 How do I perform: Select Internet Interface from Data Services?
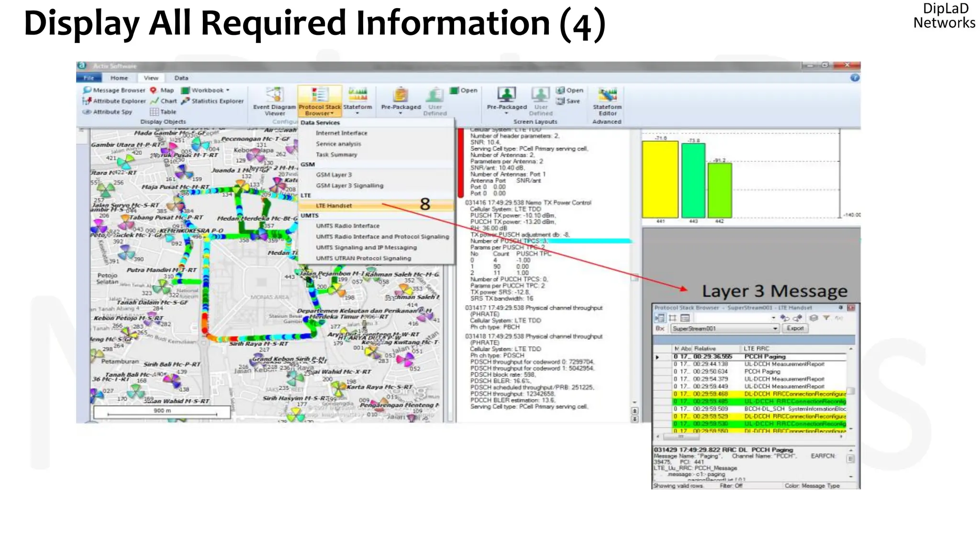(x=342, y=133)
